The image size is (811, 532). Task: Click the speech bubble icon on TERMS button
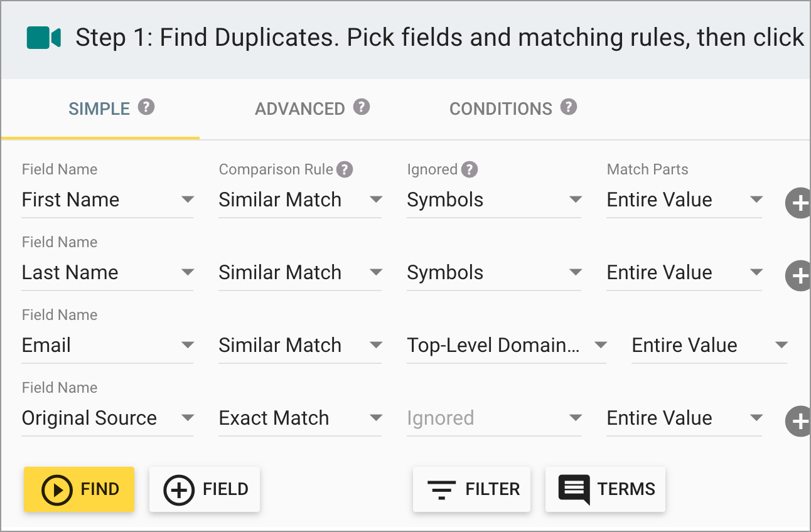click(573, 489)
